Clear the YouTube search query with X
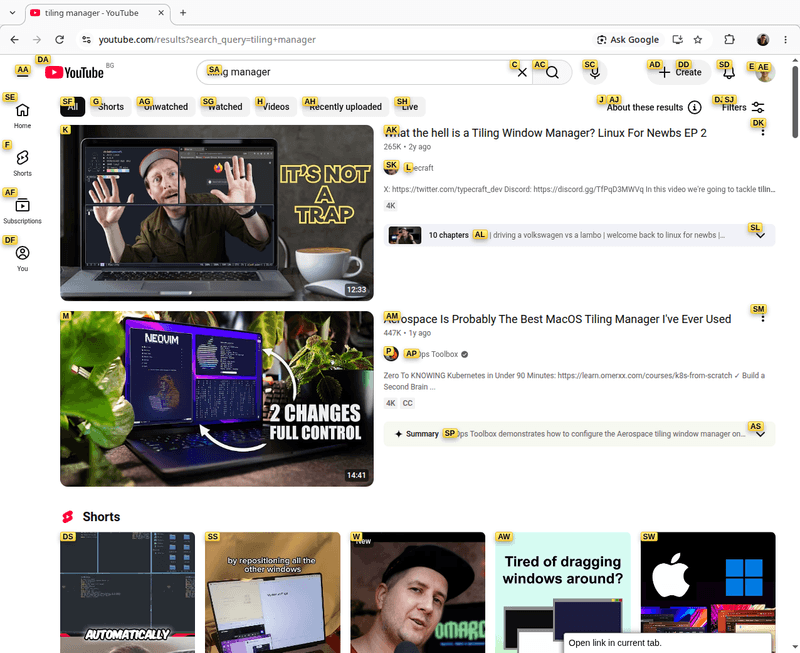This screenshot has height=653, width=800. (x=522, y=72)
